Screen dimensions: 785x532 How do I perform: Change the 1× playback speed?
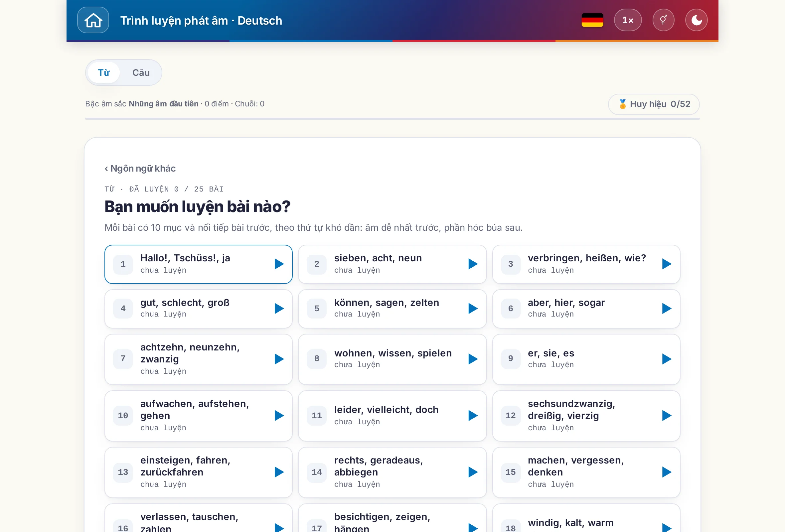click(628, 20)
